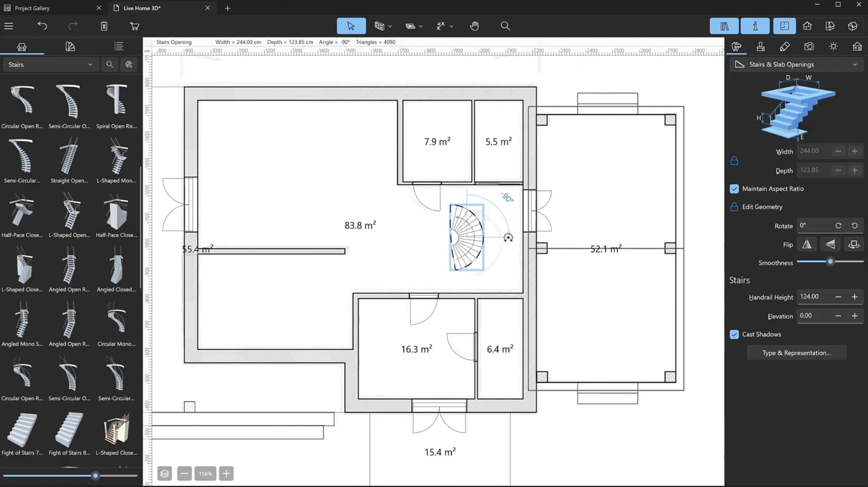
Task: Select the wall drawing tool
Action: click(379, 26)
